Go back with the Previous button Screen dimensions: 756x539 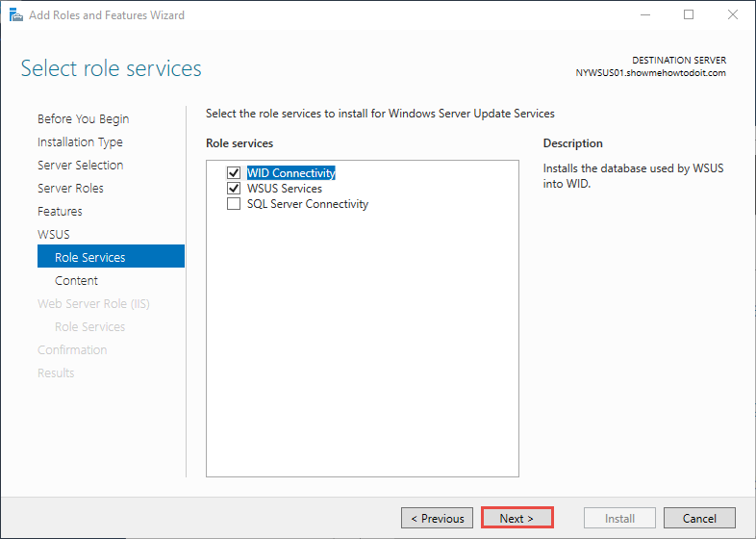(437, 518)
